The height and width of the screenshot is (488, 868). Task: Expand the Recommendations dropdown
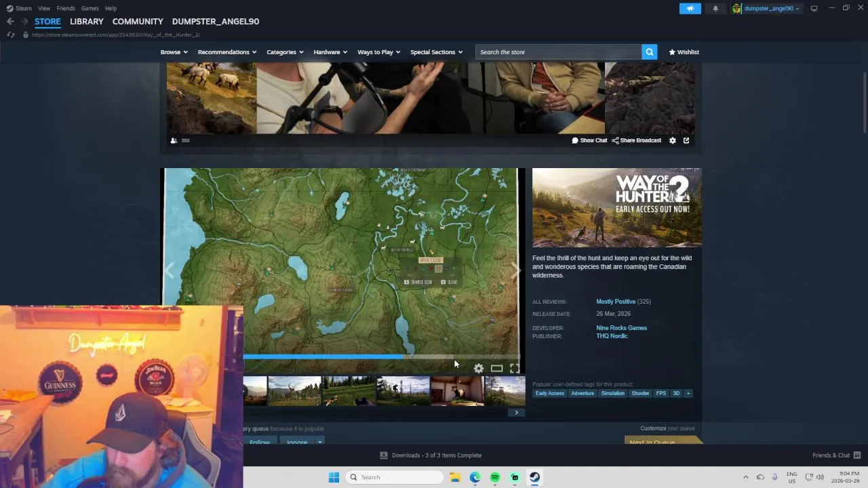coord(227,52)
